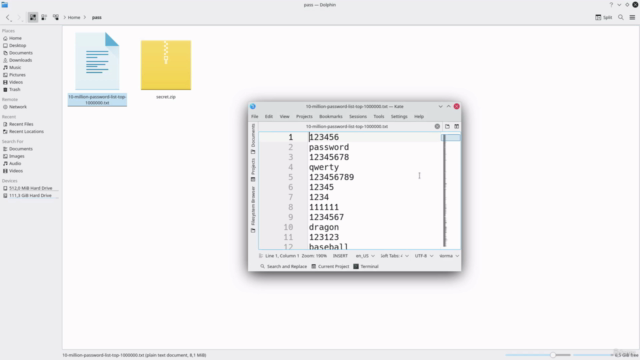Image resolution: width=640 pixels, height=360 pixels.
Task: Toggle Kate Filesystem Browser side panel
Action: tap(253, 209)
